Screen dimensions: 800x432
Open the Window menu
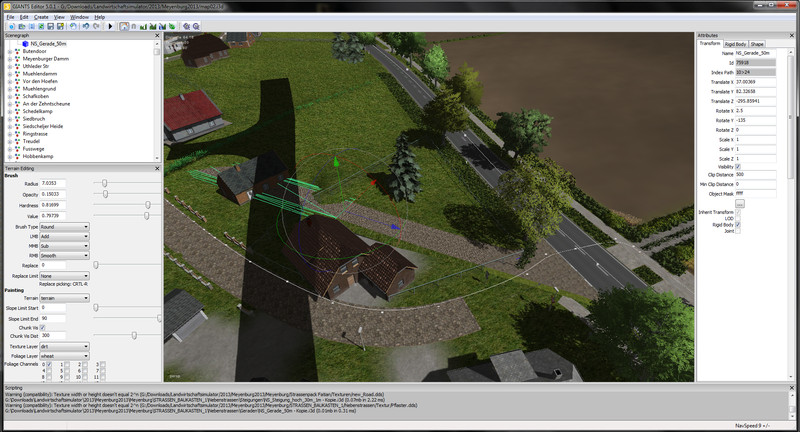(x=79, y=17)
